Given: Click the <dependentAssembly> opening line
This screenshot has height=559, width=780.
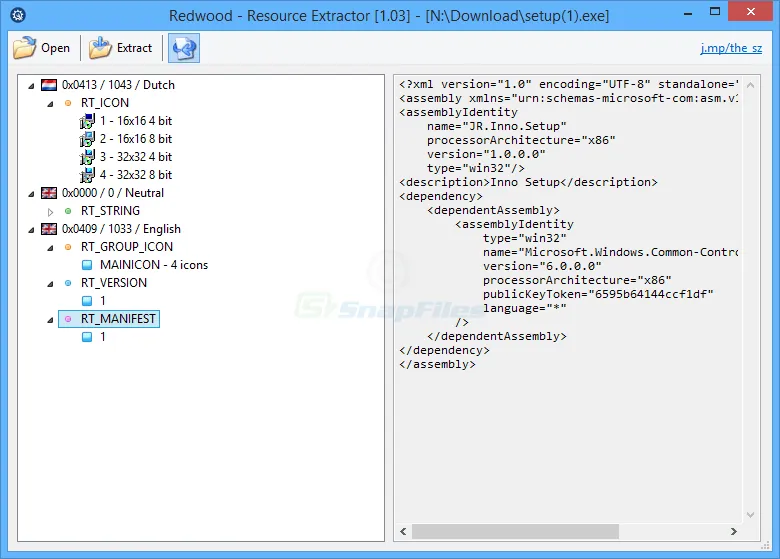Looking at the screenshot, I should pos(493,210).
